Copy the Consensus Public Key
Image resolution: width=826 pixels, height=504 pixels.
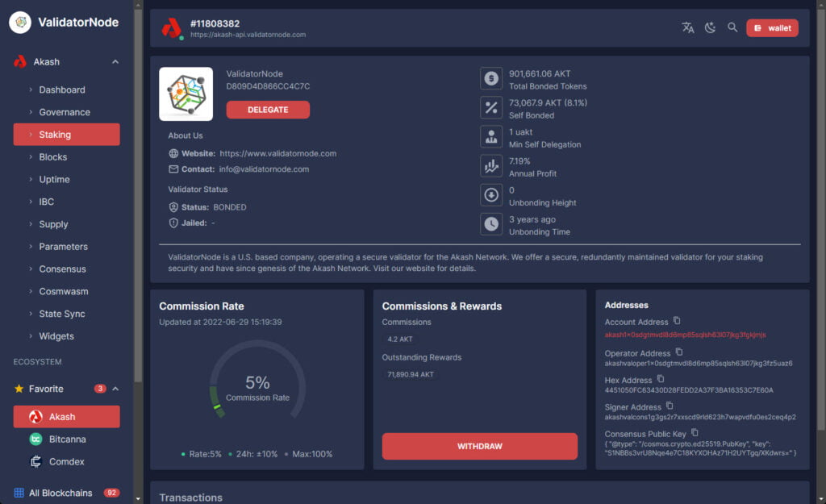tap(695, 432)
